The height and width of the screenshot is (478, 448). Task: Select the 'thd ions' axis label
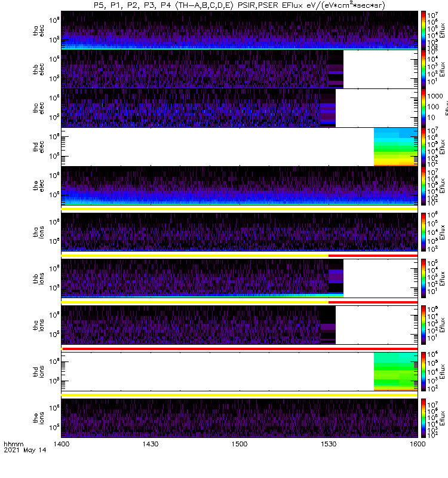click(38, 371)
